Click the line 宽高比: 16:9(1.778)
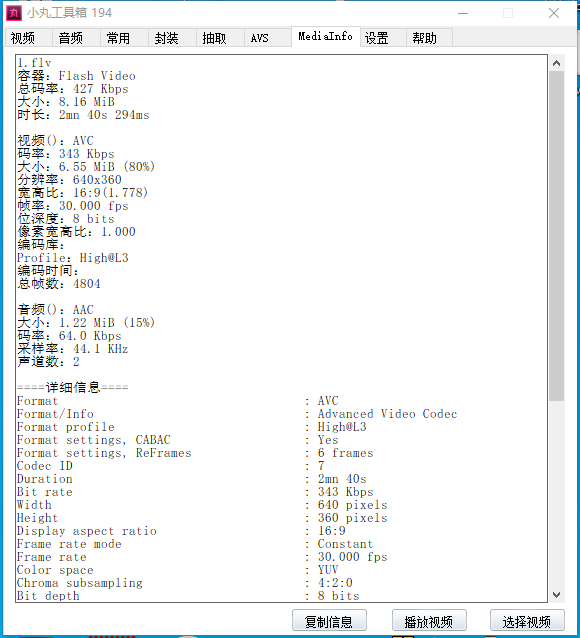The height and width of the screenshot is (638, 580). (83, 193)
